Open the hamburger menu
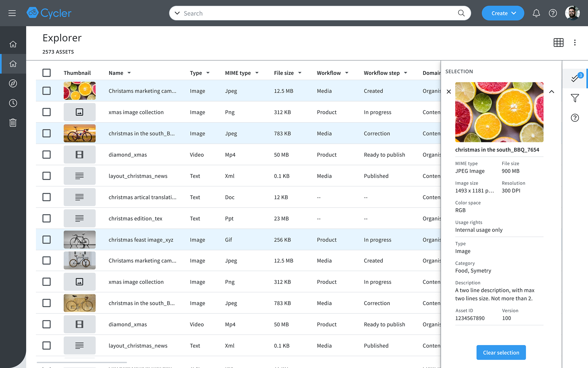 [12, 13]
